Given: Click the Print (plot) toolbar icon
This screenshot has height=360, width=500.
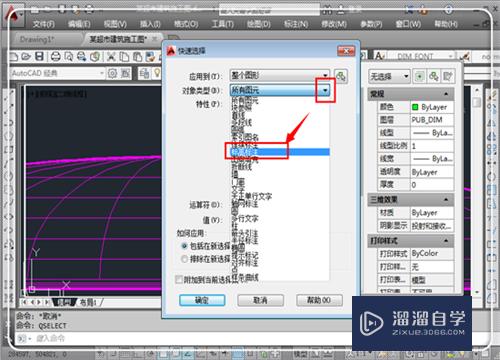Looking at the screenshot, I should pos(55,57).
